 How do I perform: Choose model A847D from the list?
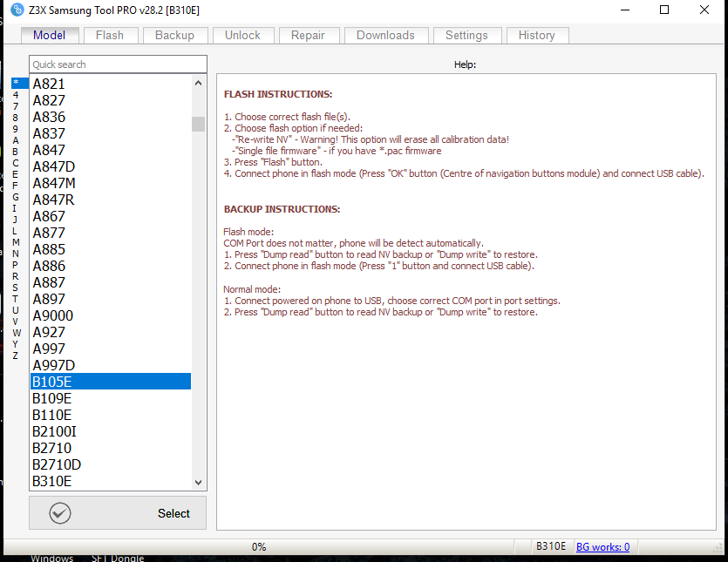tap(111, 166)
